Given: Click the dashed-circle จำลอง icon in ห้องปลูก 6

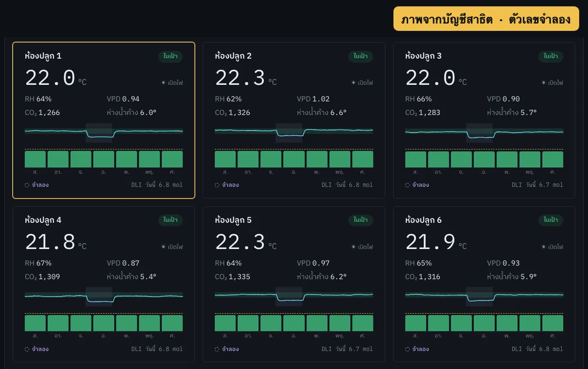Looking at the screenshot, I should [408, 349].
